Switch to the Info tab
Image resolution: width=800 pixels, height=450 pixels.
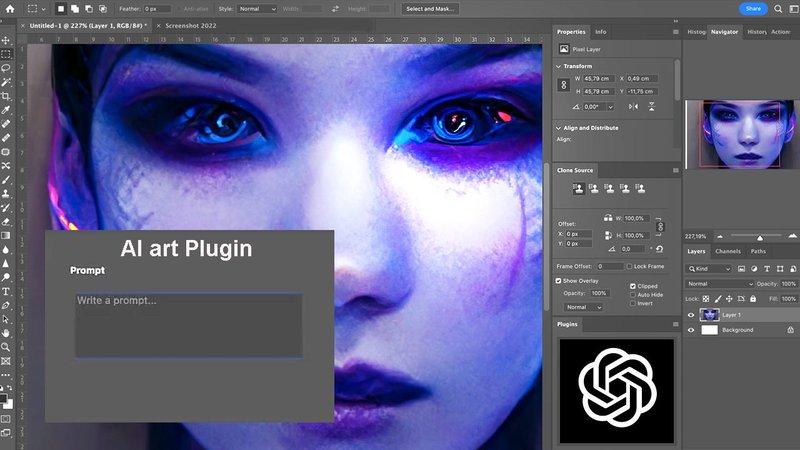[601, 32]
